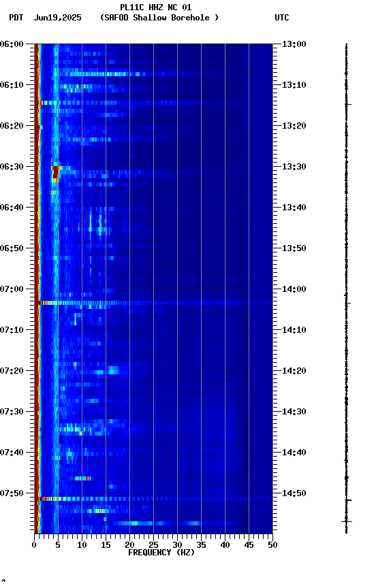Click the '15' frequency axis label

tap(106, 545)
